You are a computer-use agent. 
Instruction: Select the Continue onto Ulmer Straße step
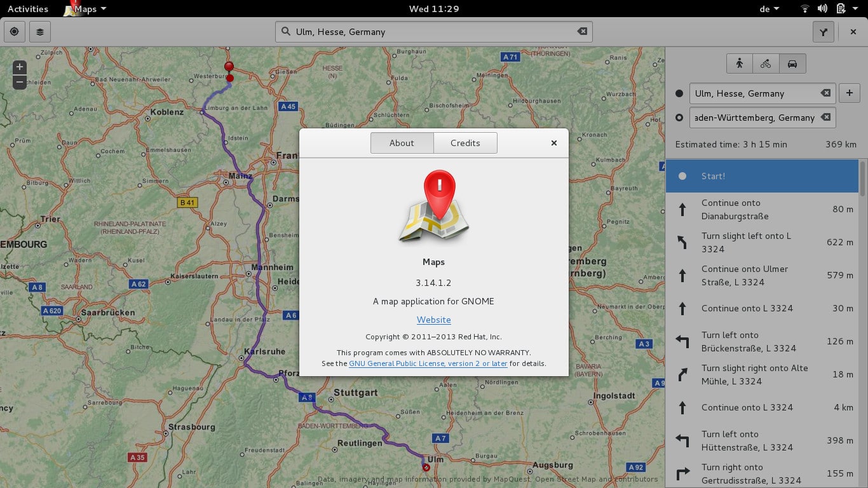coord(763,275)
